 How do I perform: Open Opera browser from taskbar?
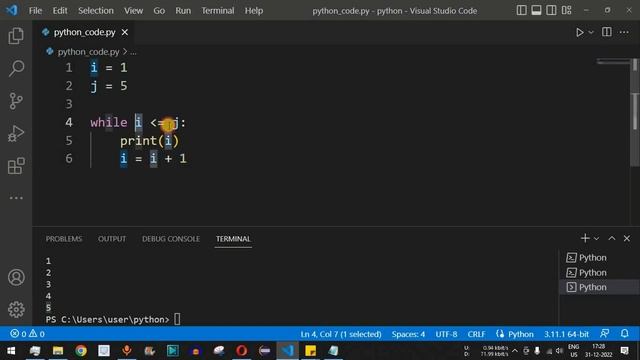tap(241, 351)
